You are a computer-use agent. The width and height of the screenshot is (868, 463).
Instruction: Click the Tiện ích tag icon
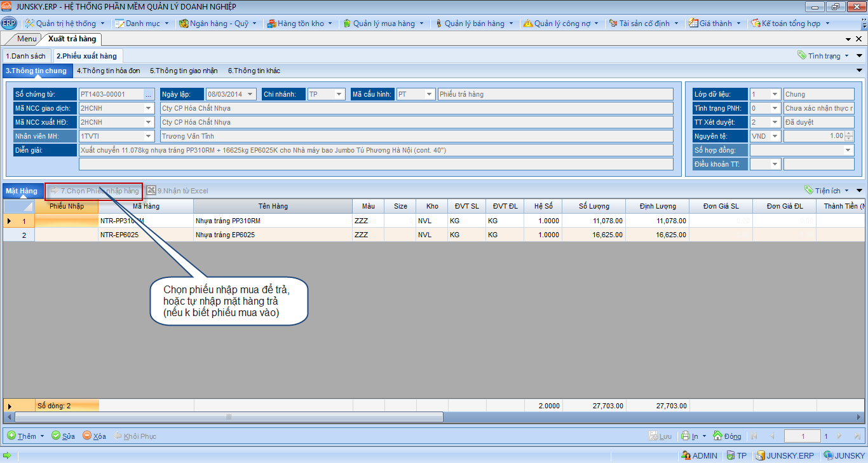[x=808, y=190]
